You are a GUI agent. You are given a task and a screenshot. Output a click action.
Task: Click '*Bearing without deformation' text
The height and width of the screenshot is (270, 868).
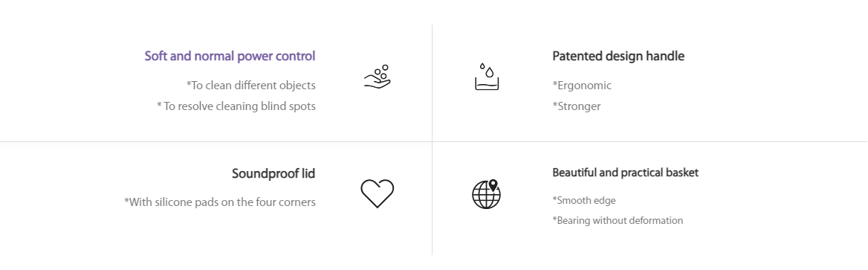[x=618, y=220]
